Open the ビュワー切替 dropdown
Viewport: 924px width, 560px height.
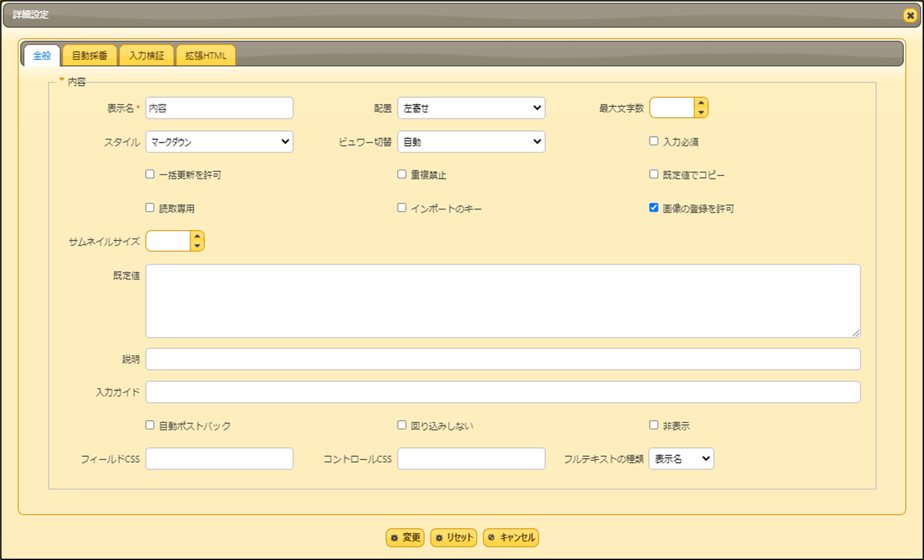click(x=471, y=142)
